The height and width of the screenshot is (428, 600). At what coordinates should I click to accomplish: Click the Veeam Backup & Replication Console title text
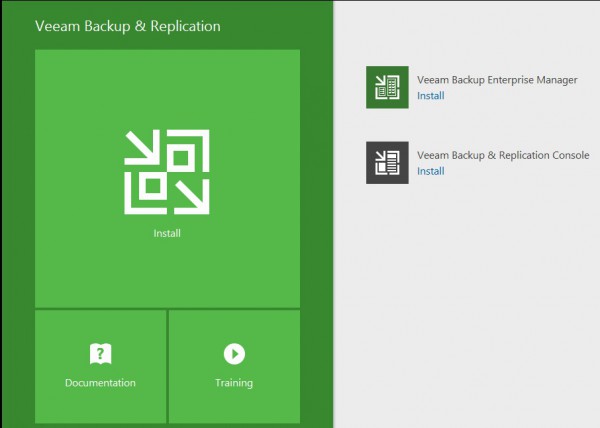tap(503, 155)
